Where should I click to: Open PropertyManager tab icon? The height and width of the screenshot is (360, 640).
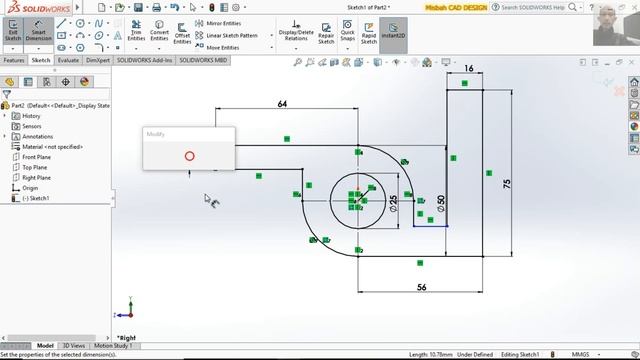pyautogui.click(x=28, y=82)
